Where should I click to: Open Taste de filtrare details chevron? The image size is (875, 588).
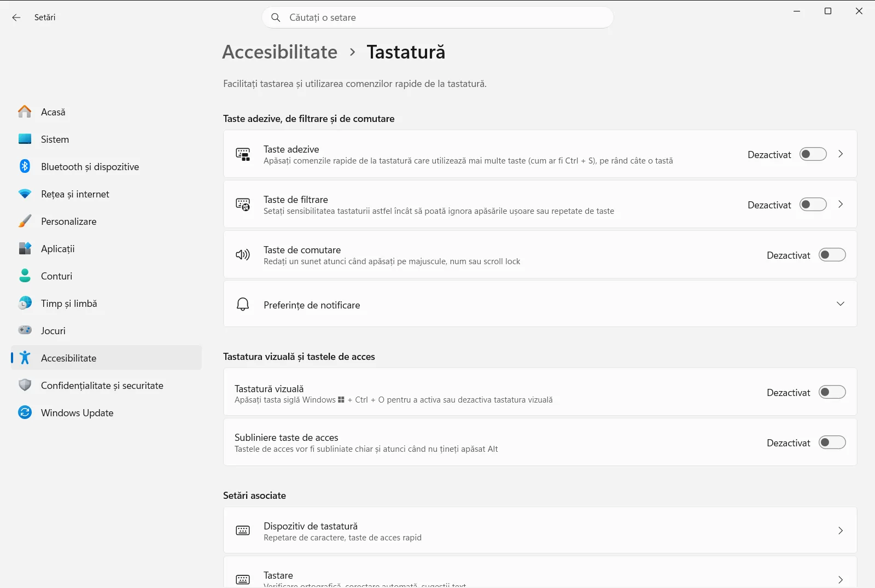click(841, 205)
